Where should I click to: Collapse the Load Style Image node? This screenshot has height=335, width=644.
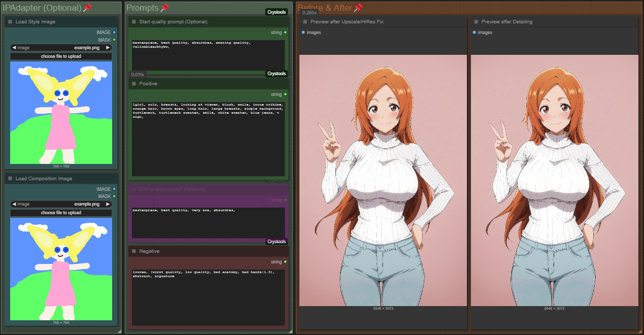10,22
